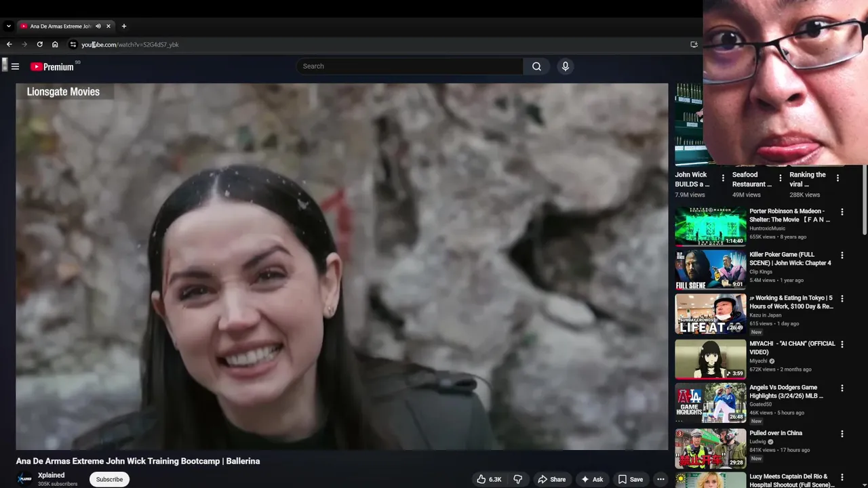
Task: Open Pulled over in China title
Action: pyautogui.click(x=776, y=433)
